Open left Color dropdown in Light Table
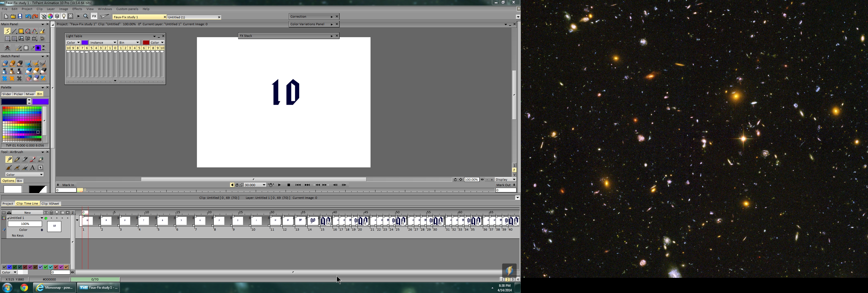This screenshot has height=293, width=868. 73,43
